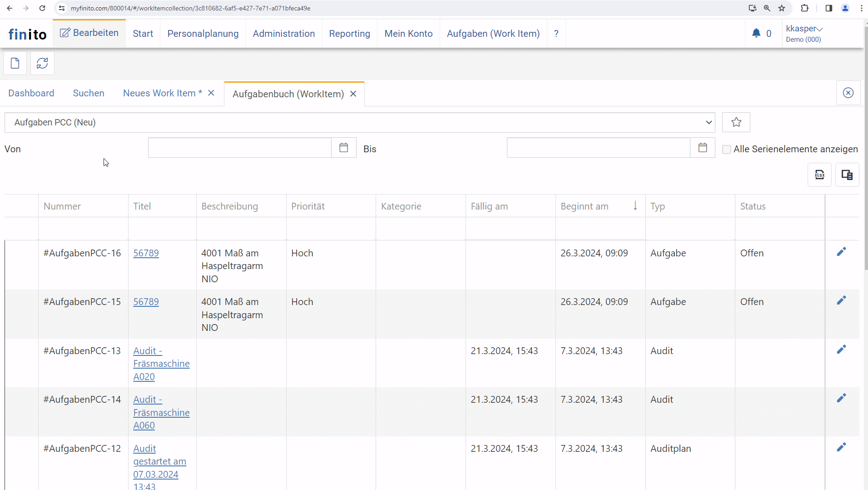The width and height of the screenshot is (868, 490).
Task: Click the refresh icon in toolbar
Action: [x=42, y=63]
